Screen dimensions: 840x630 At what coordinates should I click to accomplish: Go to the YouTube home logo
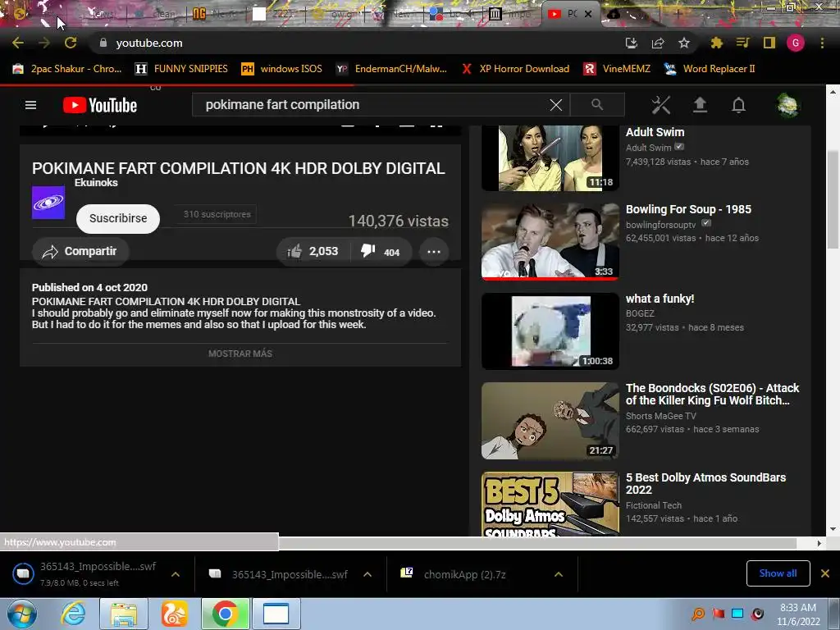click(x=100, y=105)
